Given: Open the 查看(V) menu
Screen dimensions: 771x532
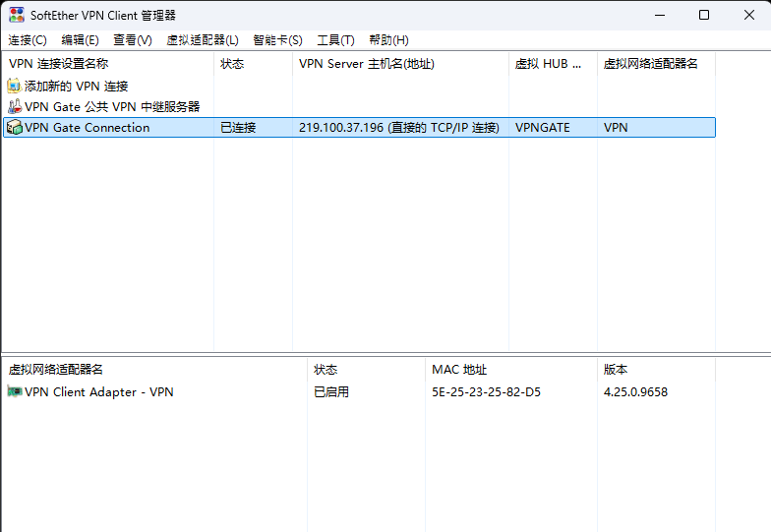Looking at the screenshot, I should pyautogui.click(x=132, y=40).
